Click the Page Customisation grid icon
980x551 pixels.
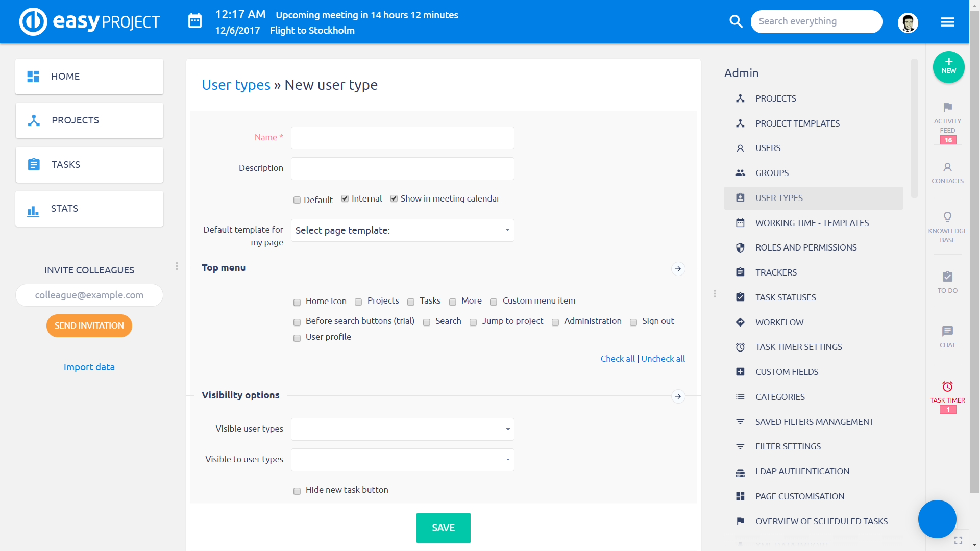point(740,496)
